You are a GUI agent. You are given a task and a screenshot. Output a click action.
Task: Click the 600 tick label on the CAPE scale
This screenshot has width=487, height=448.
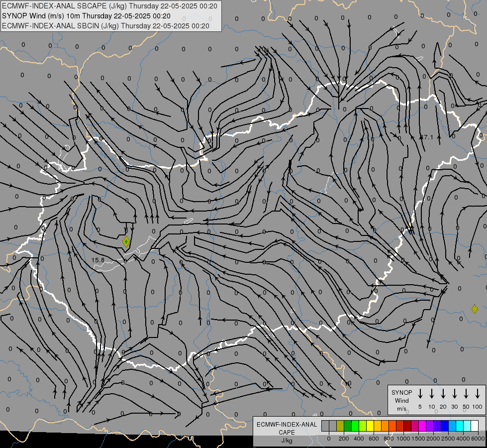pos(374,439)
